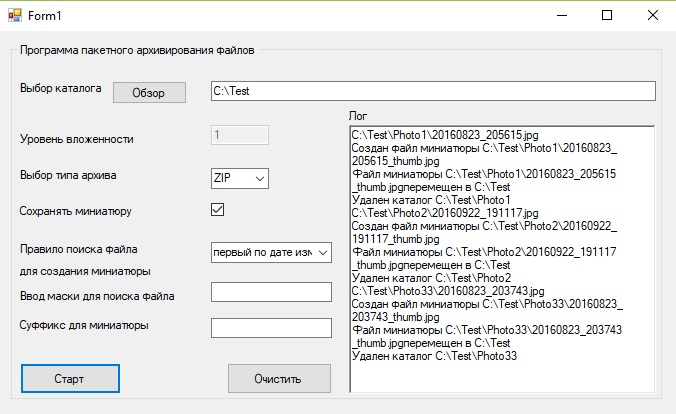
Task: Click log line 'C:\Test\Photo33\20160823_203743.jpg'
Action: (448, 291)
